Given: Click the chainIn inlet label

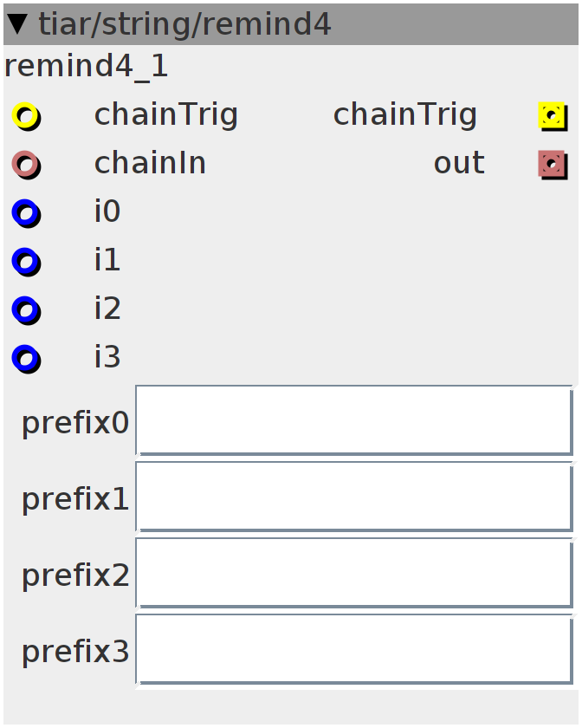Looking at the screenshot, I should [150, 164].
